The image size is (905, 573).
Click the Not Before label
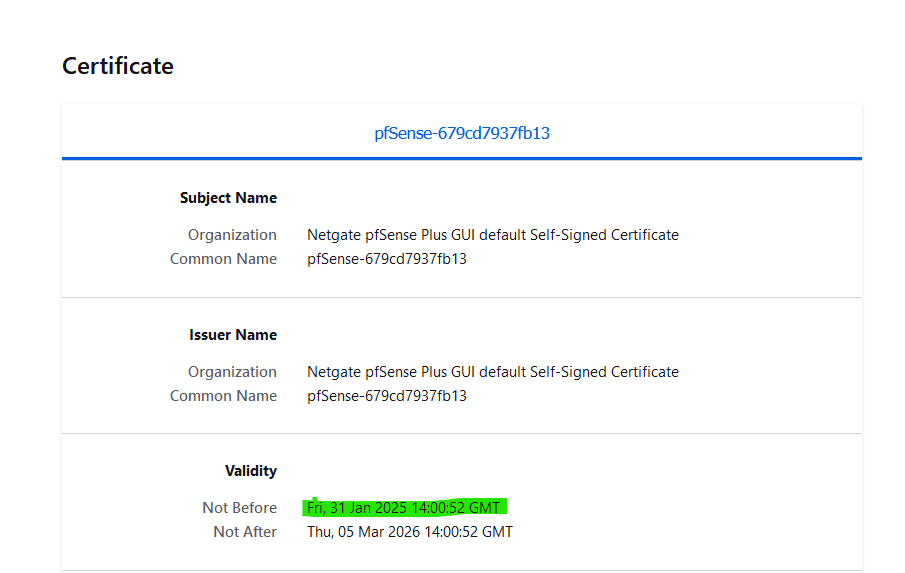[x=240, y=508]
